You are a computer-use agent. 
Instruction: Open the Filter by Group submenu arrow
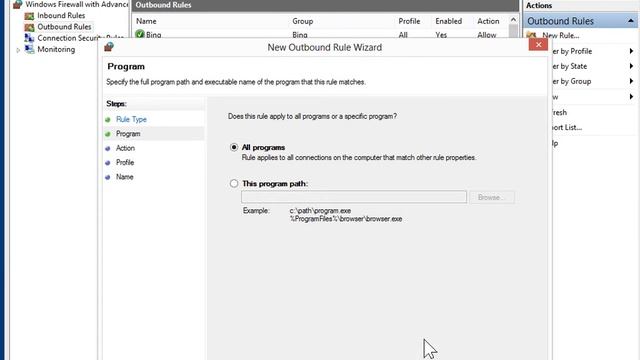(631, 81)
